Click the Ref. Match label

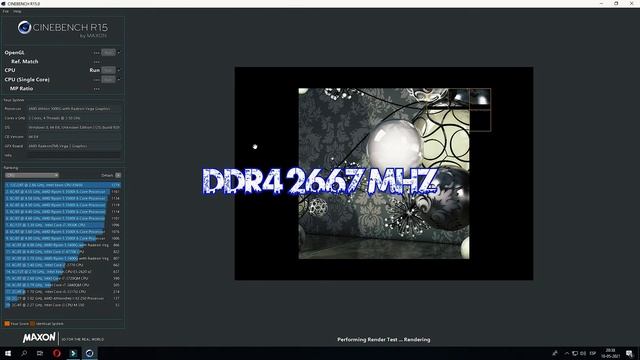click(24, 62)
